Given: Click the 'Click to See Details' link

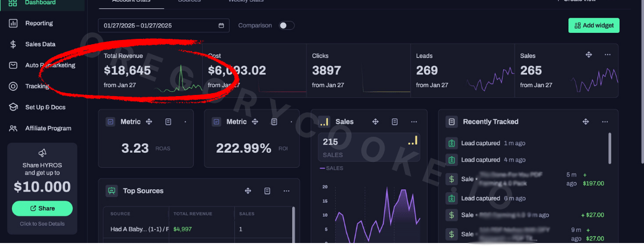Looking at the screenshot, I should (42, 224).
